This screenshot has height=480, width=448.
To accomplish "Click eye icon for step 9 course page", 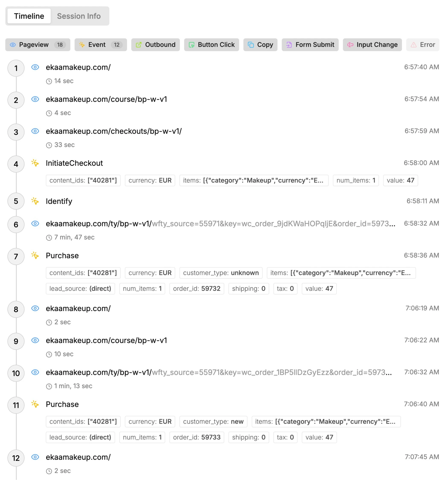I will (x=35, y=340).
